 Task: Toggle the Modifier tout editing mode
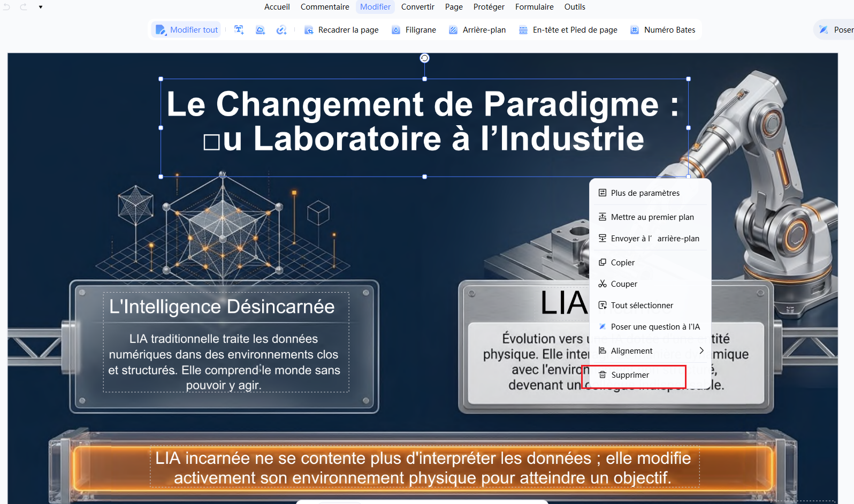pos(187,30)
